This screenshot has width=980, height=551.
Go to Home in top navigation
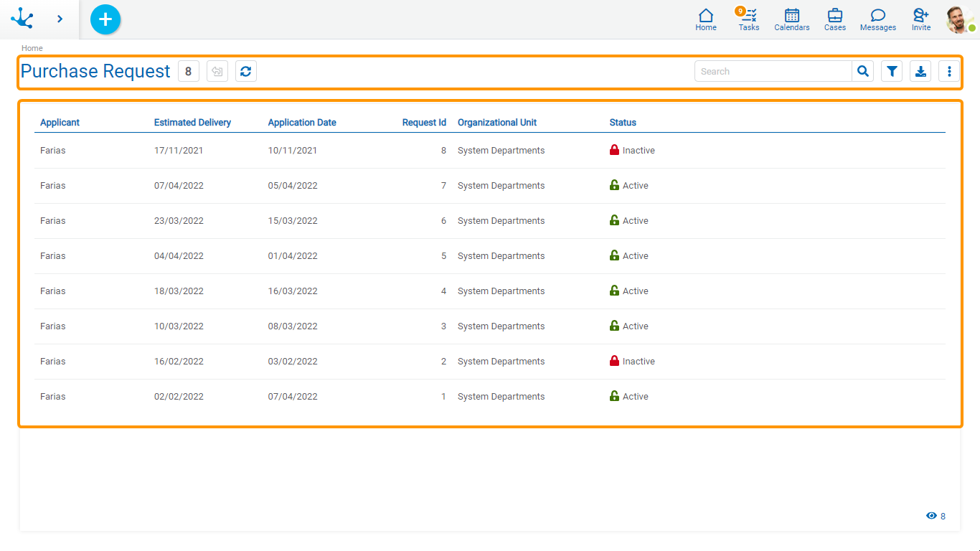pos(706,19)
